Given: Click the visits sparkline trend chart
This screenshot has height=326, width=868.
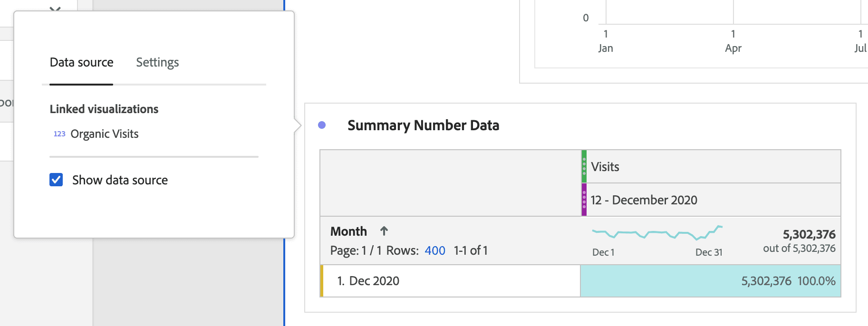Looking at the screenshot, I should [x=657, y=233].
